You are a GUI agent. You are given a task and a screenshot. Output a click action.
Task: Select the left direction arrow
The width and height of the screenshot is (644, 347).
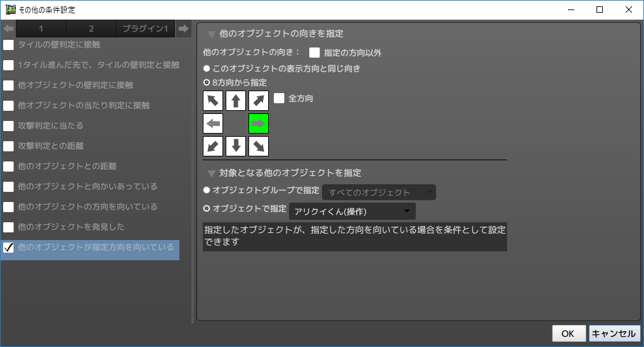click(x=213, y=123)
